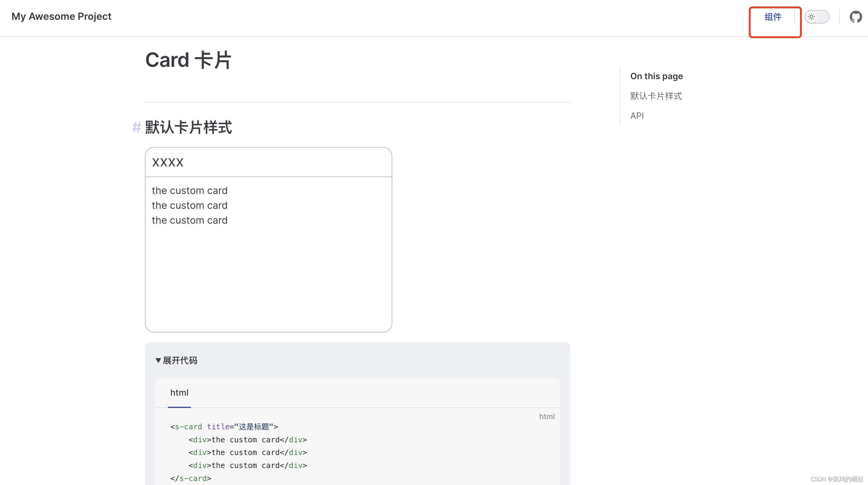Jump to 默认卡片样式 in page outline

coord(656,96)
